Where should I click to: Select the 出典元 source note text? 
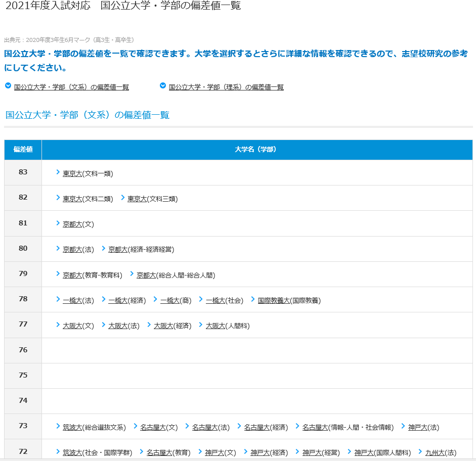click(x=69, y=40)
